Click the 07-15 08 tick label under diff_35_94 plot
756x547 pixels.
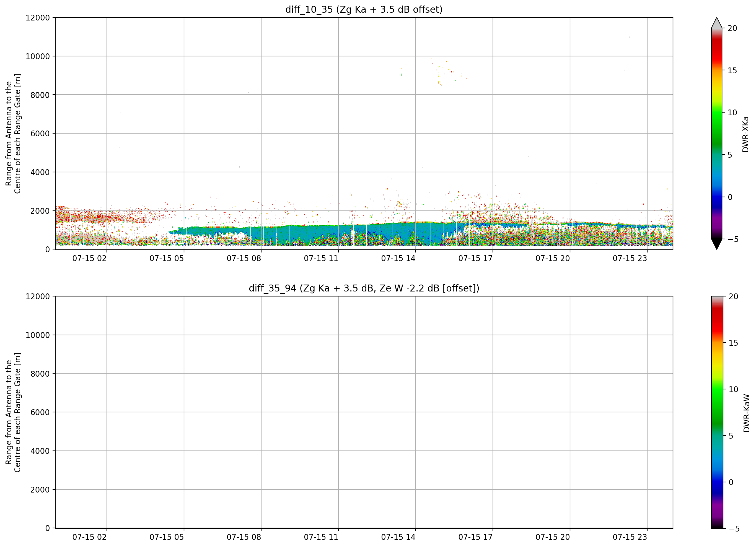tap(244, 537)
